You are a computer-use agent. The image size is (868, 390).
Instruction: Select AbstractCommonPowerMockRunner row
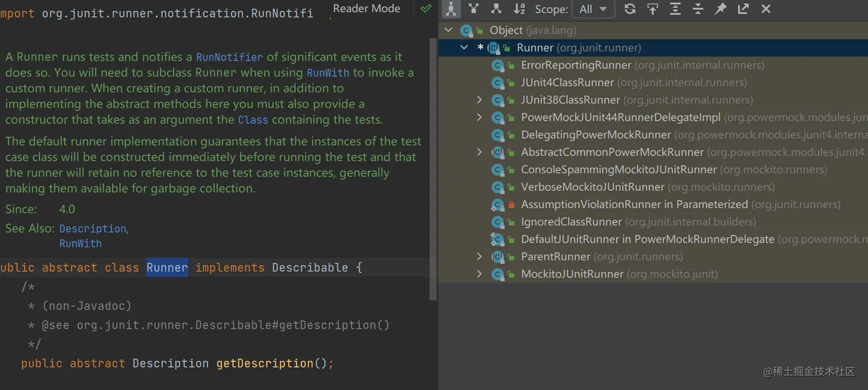pyautogui.click(x=653, y=152)
